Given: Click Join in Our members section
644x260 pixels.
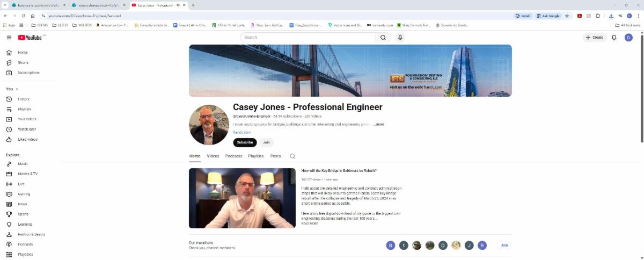Looking at the screenshot, I should 504,245.
